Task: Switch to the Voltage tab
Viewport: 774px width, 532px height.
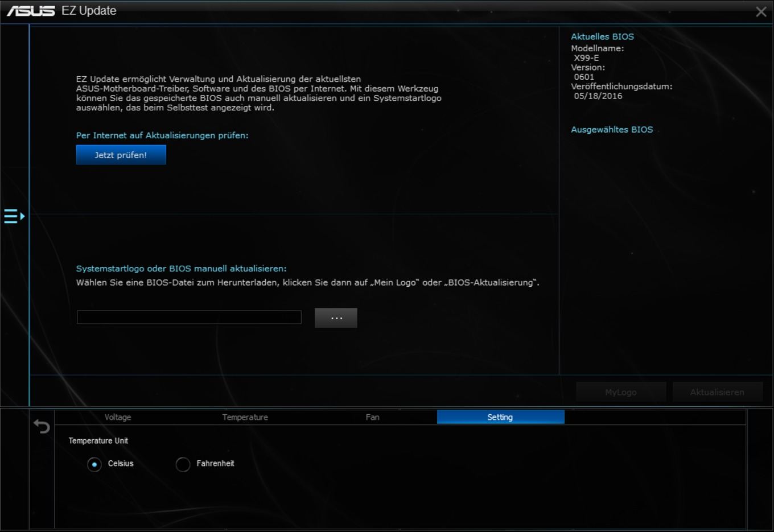Action: click(118, 417)
